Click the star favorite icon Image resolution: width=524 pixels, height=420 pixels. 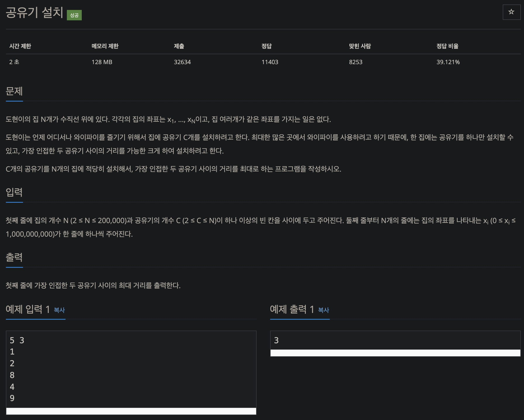click(511, 12)
